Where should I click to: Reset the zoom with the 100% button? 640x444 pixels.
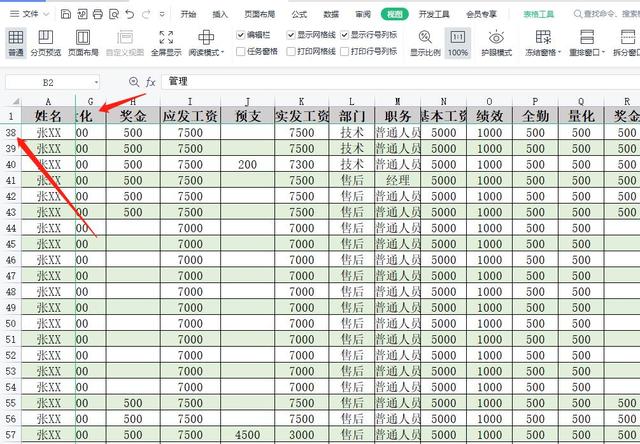tap(458, 43)
